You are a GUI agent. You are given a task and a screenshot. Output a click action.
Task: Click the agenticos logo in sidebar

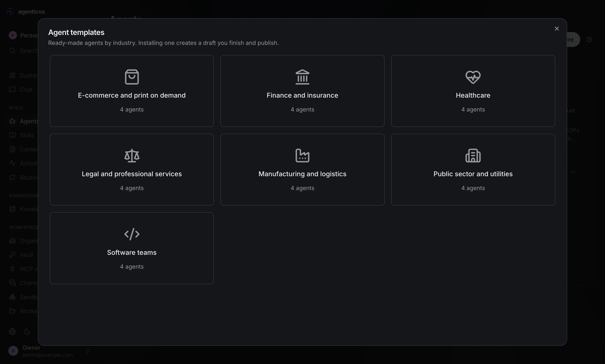(10, 12)
